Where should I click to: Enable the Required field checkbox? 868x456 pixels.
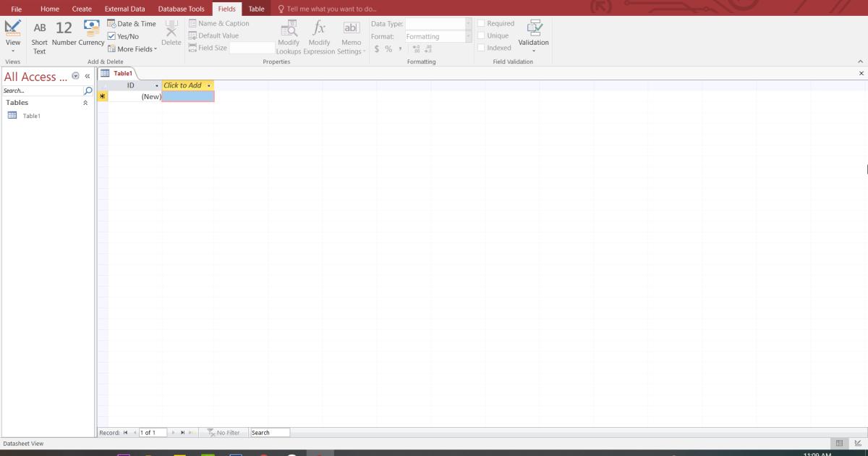coord(482,22)
